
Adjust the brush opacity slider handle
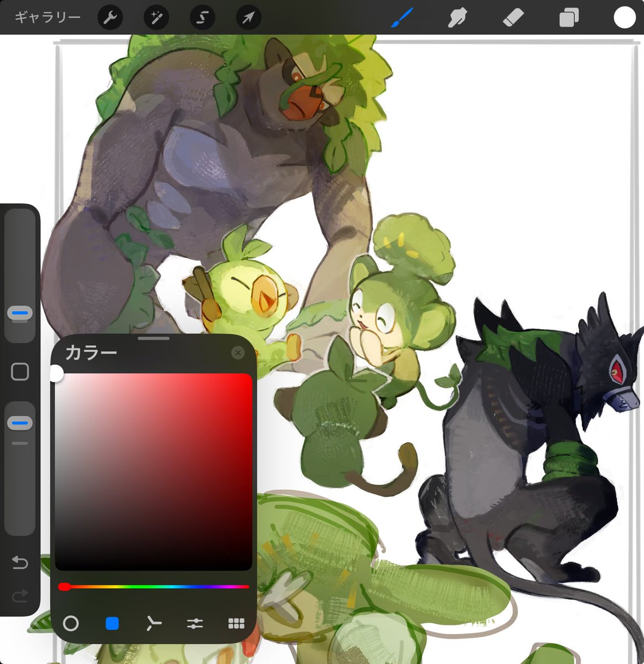pos(20,423)
